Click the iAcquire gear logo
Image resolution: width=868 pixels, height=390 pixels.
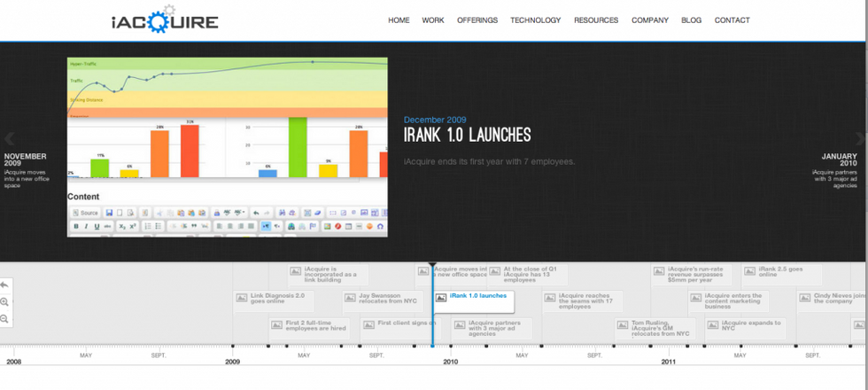pos(165,19)
